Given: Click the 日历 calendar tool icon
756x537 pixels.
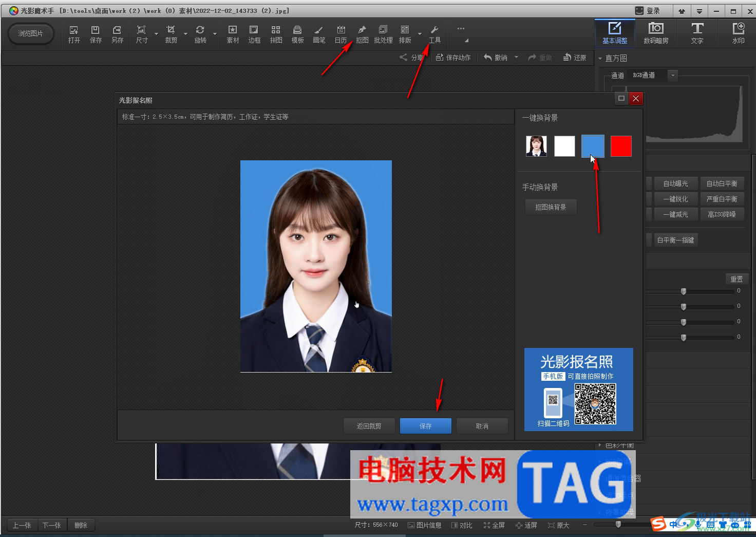Looking at the screenshot, I should click(x=341, y=34).
